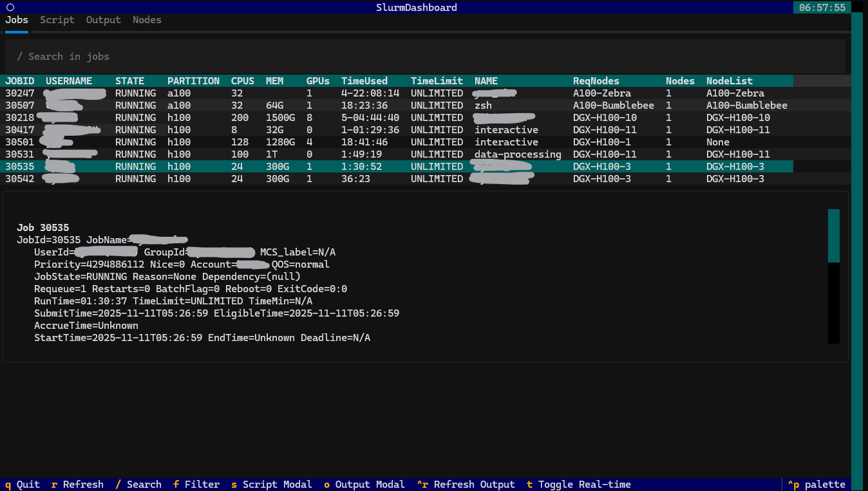Click the 06:57:55 header clock

822,8
